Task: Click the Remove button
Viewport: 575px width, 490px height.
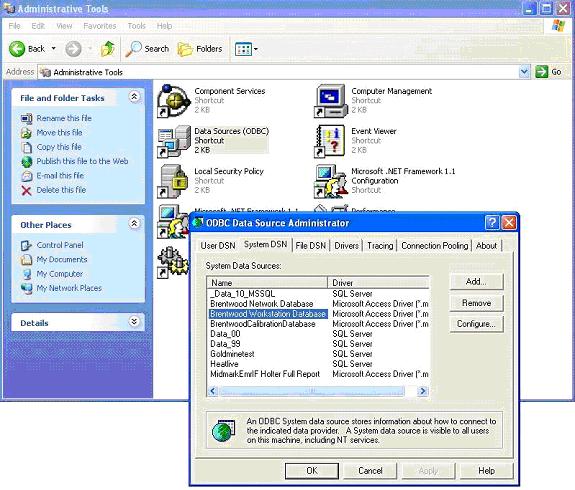Action: pyautogui.click(x=476, y=303)
